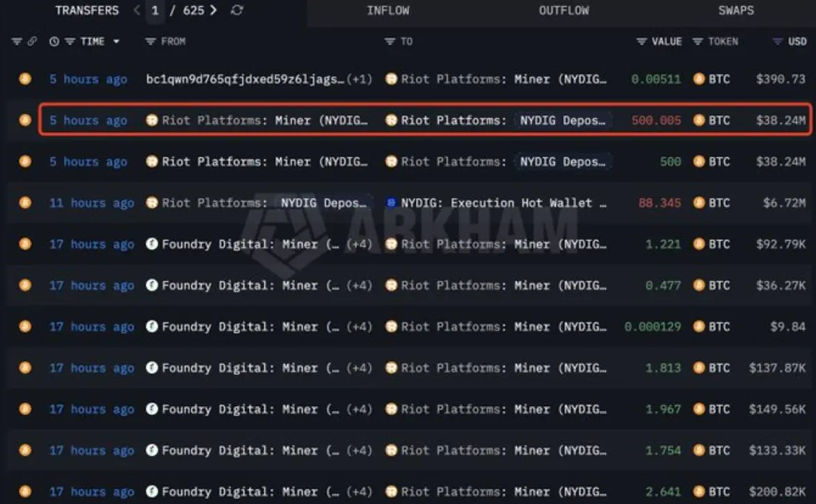816x504 pixels.
Task: Filter by the FROM column
Action: (150, 41)
